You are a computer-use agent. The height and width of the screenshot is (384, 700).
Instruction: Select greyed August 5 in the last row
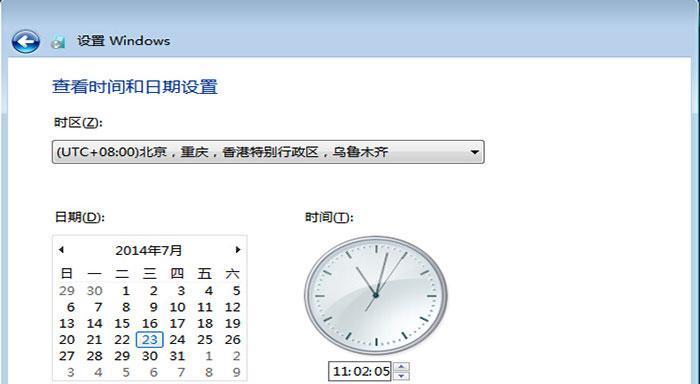click(x=126, y=372)
